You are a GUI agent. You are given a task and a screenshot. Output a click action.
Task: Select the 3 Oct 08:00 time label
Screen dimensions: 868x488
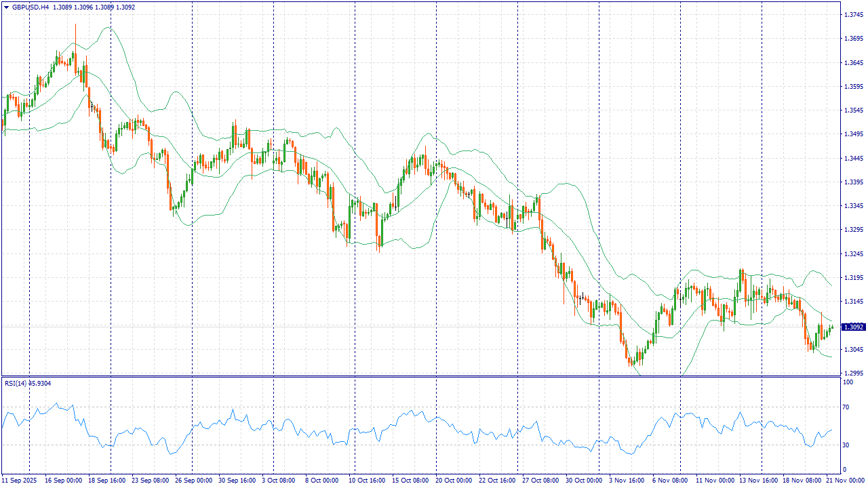[278, 480]
